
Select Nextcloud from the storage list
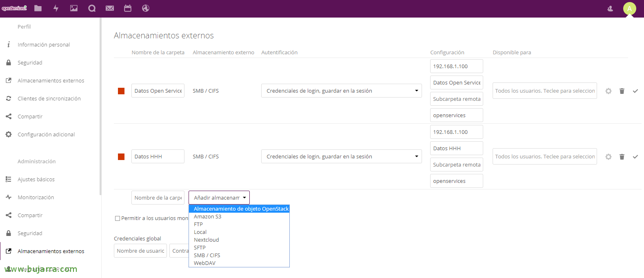pyautogui.click(x=206, y=240)
